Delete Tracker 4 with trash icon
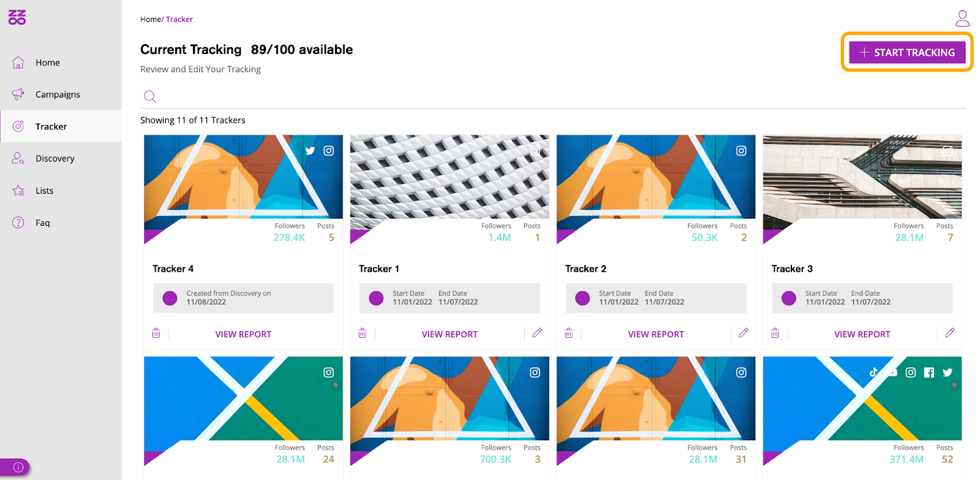The width and height of the screenshot is (980, 480). [x=156, y=333]
